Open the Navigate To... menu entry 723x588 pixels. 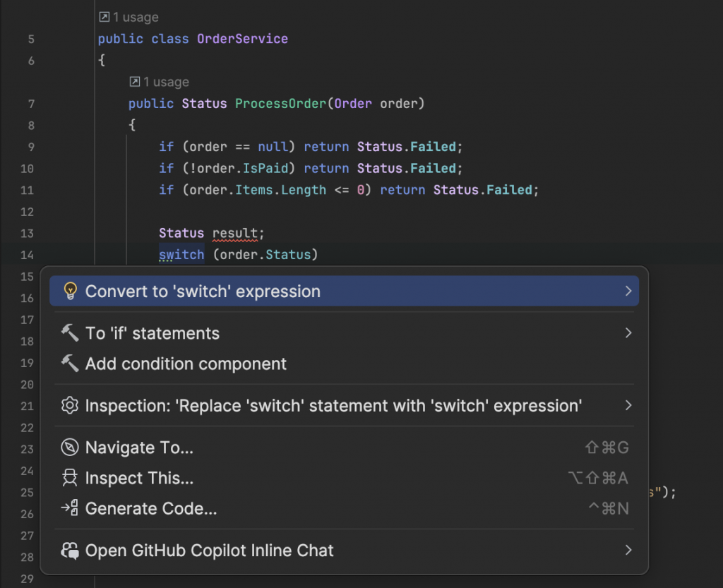139,448
